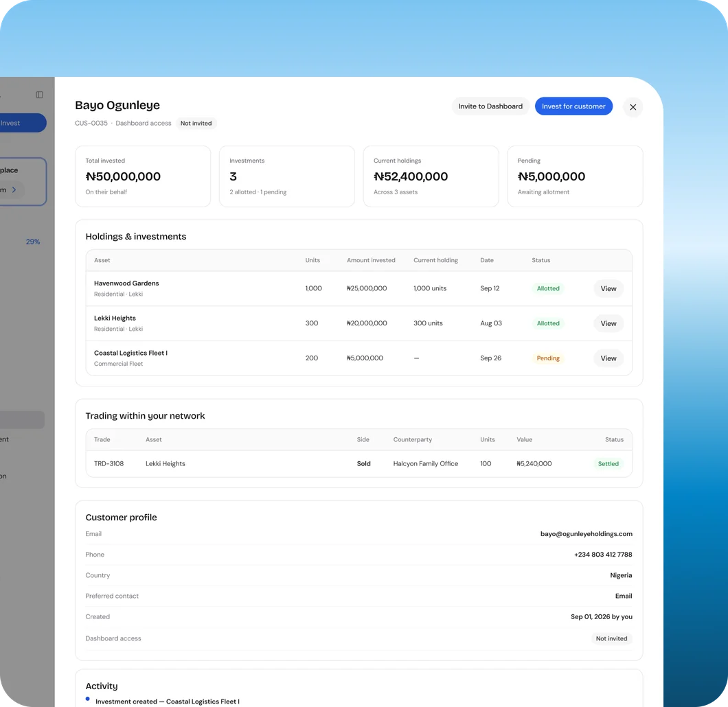Click the ₦5,240,000 trade value
Viewport: 728px width, 707px height.
click(x=534, y=463)
